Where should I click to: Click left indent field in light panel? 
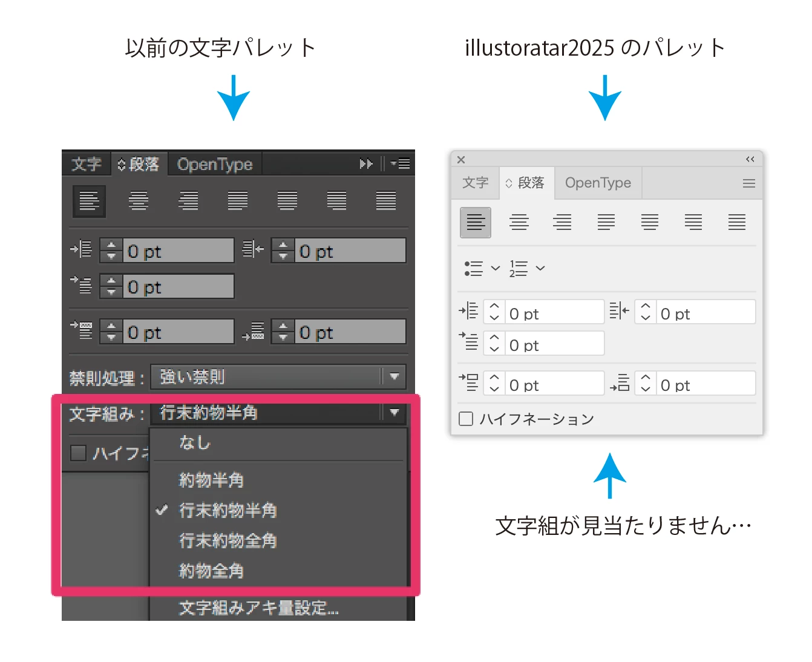554,312
